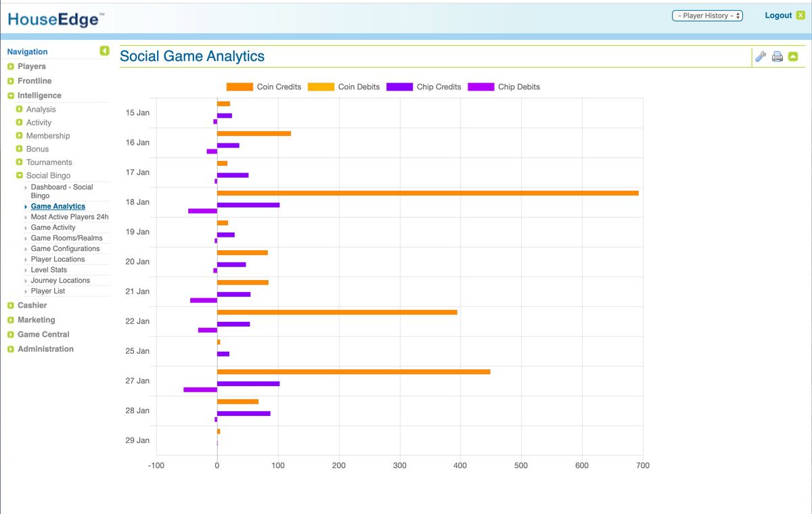Click the Frontline menu label
Screen dimensions: 812x514
[x=35, y=81]
